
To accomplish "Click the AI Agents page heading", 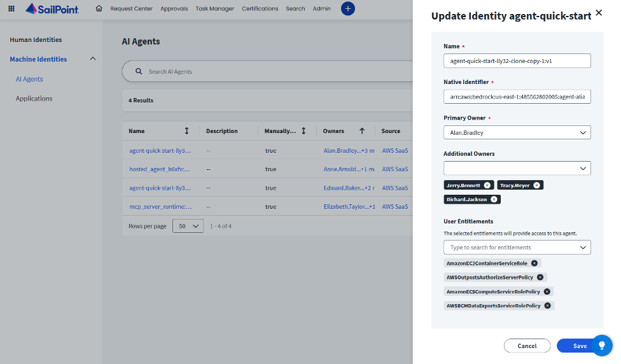I will tap(141, 41).
